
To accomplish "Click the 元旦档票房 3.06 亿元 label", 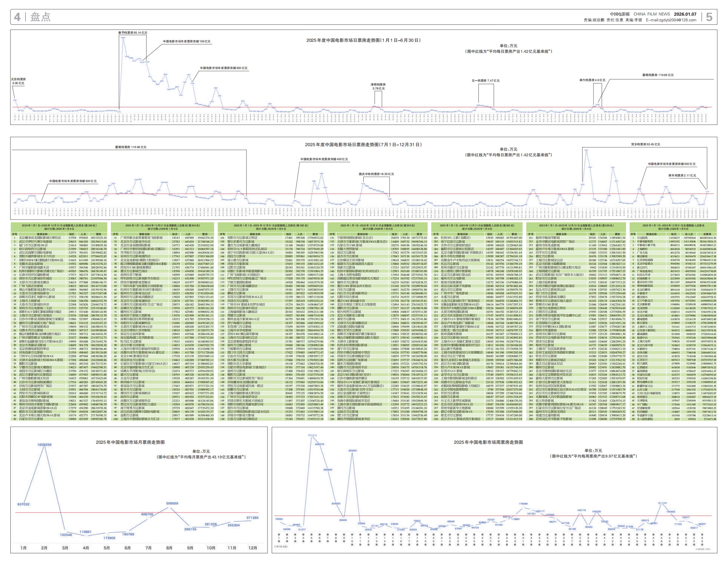I will pos(18,81).
